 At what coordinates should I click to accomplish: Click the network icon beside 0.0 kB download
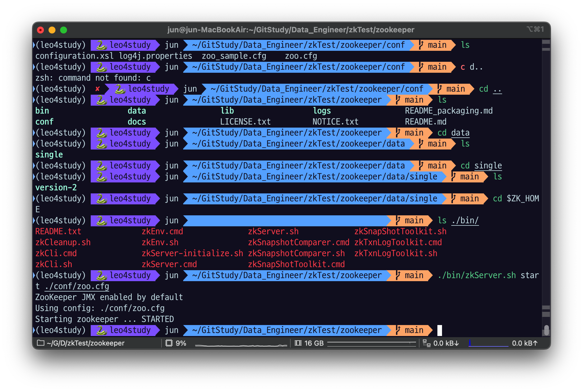[426, 343]
